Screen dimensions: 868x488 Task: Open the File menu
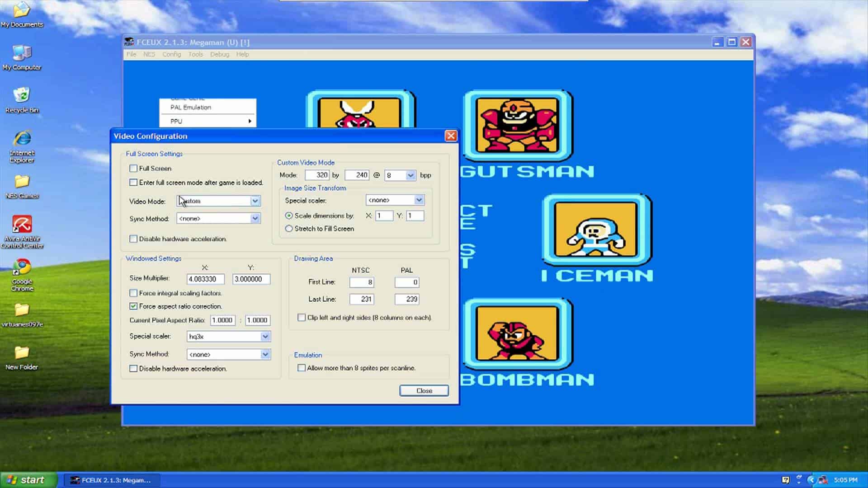pyautogui.click(x=131, y=54)
